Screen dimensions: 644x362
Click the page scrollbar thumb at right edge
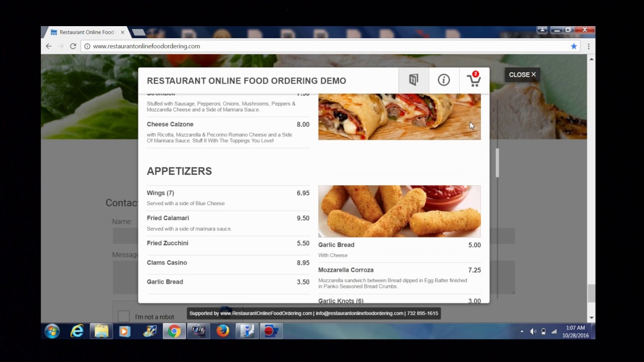click(591, 293)
